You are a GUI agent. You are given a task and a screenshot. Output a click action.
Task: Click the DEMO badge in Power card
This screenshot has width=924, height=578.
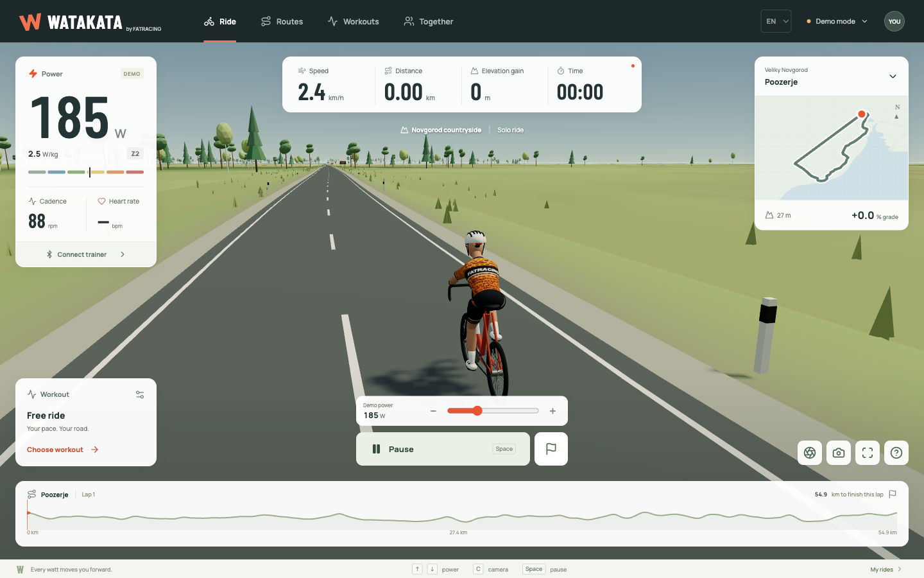132,74
